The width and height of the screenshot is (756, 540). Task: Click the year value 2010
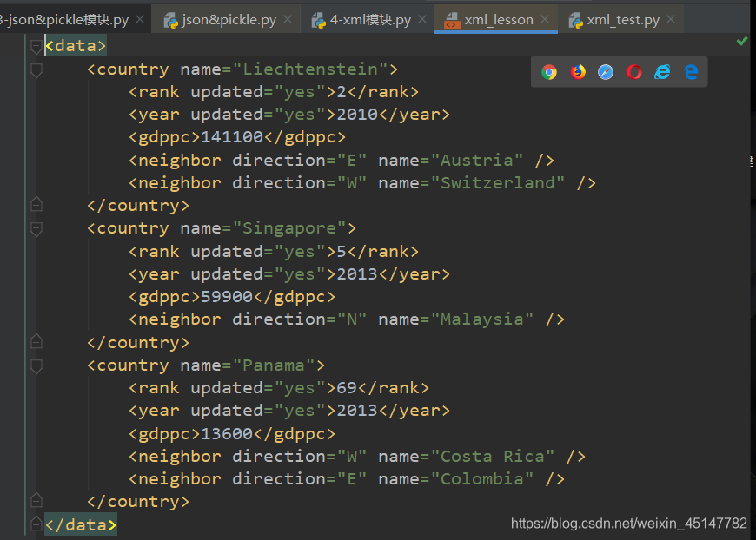pos(357,115)
